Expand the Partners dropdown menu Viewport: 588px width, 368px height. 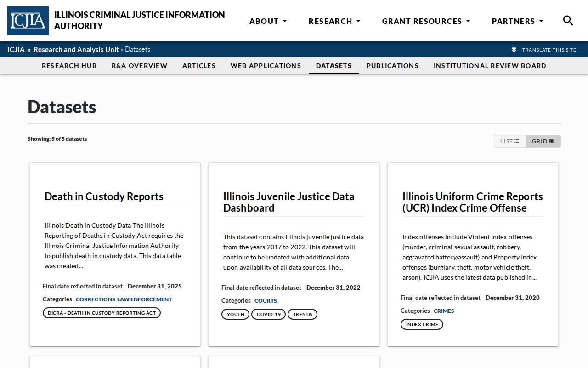pos(518,21)
